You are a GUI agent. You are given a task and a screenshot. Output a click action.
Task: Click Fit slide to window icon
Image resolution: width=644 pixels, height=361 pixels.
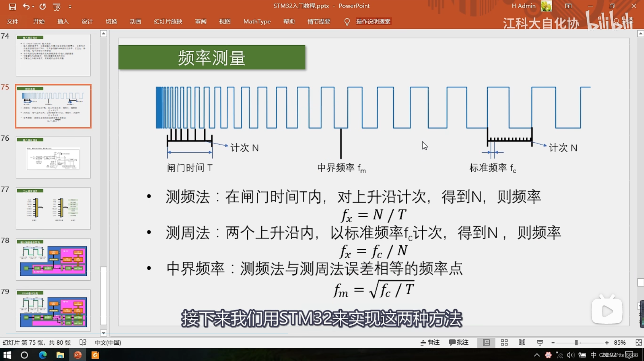(638, 342)
